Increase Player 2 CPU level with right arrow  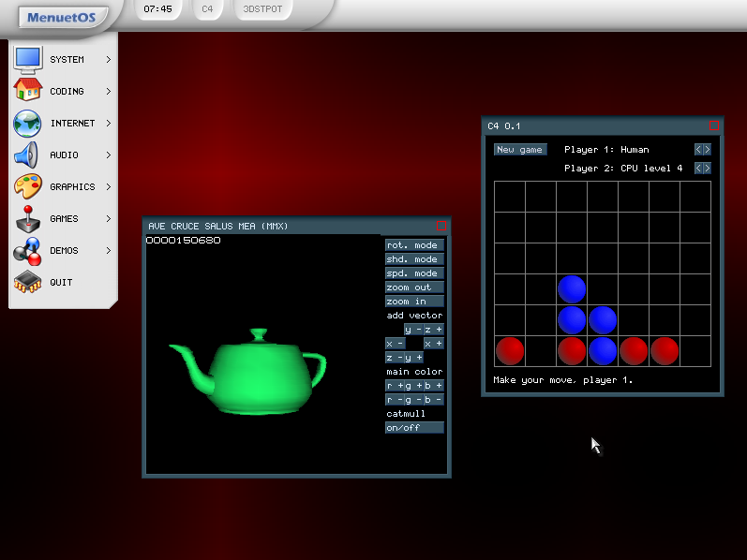[x=707, y=169]
